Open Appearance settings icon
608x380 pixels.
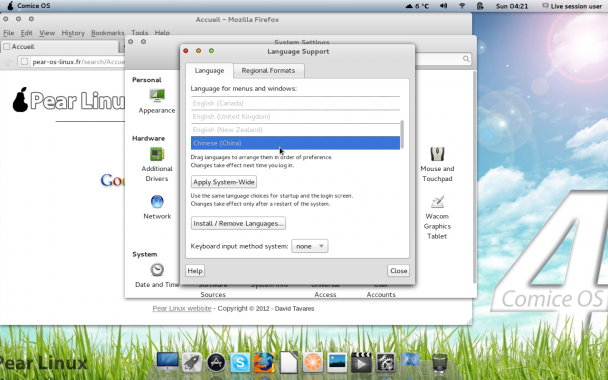point(157,95)
